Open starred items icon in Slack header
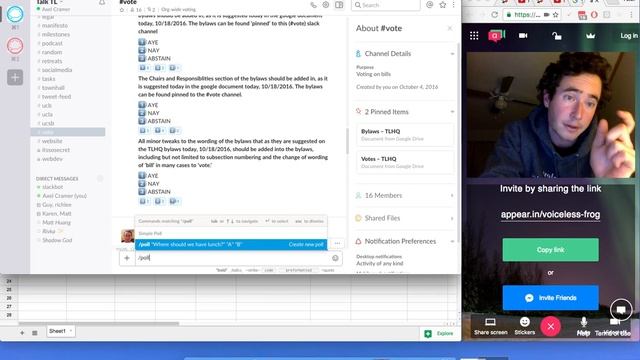 [x=443, y=5]
